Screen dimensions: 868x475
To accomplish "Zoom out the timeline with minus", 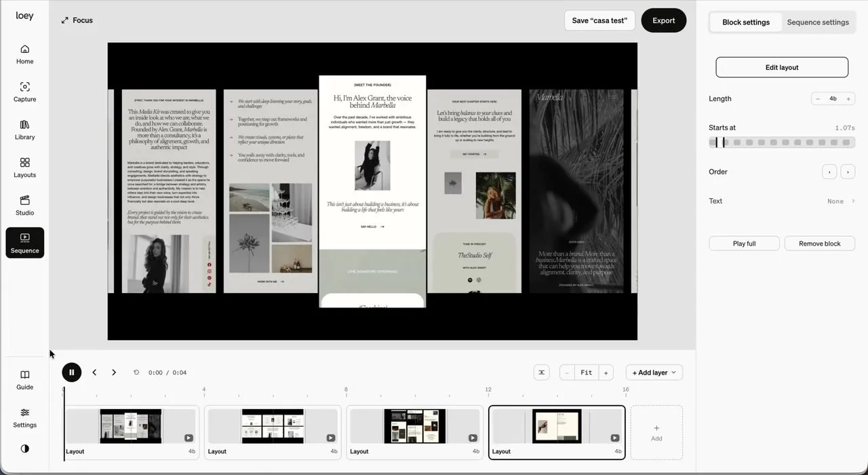I will tap(567, 373).
